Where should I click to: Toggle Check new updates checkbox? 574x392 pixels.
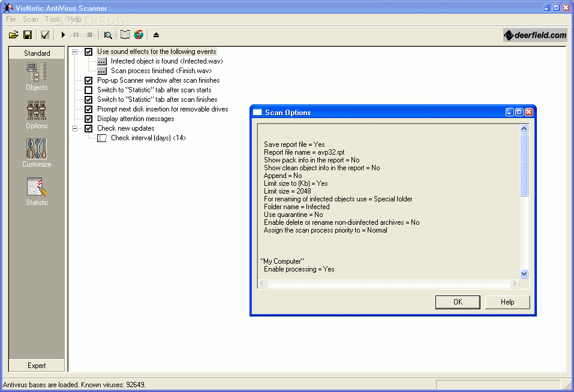coord(89,128)
